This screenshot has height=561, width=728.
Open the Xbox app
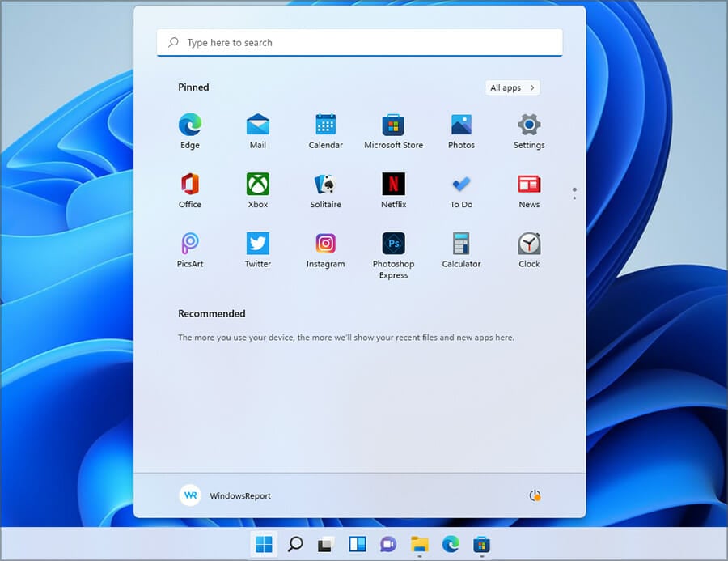(258, 190)
